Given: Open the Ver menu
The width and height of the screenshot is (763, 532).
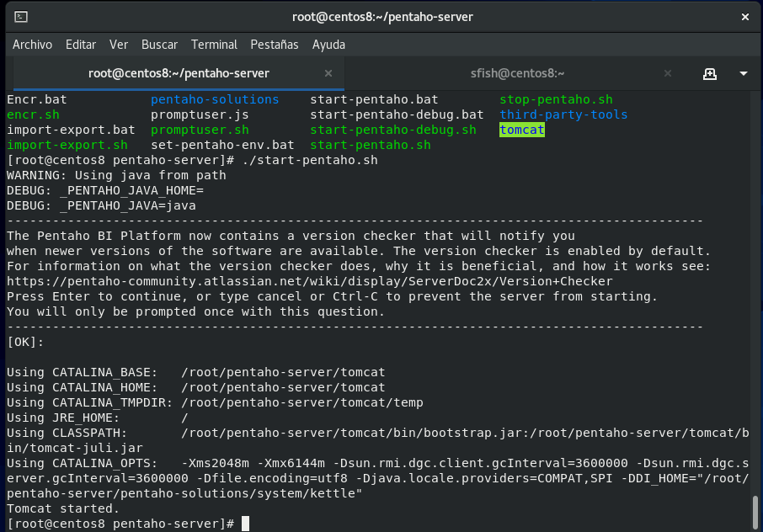Looking at the screenshot, I should click(x=119, y=45).
